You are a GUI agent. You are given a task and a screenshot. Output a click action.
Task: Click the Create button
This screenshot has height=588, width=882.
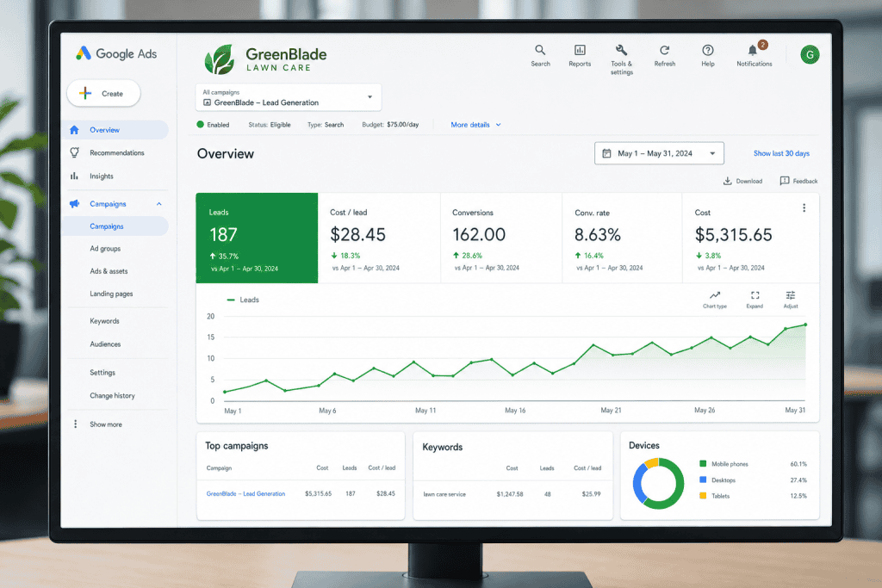click(103, 93)
